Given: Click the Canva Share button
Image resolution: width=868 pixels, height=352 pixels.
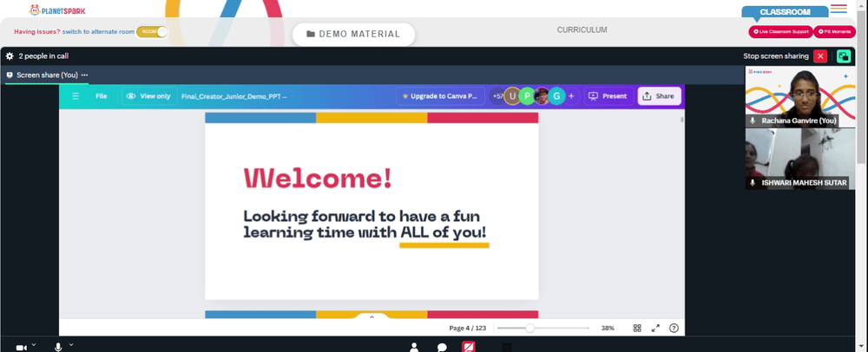Looking at the screenshot, I should click(x=659, y=96).
